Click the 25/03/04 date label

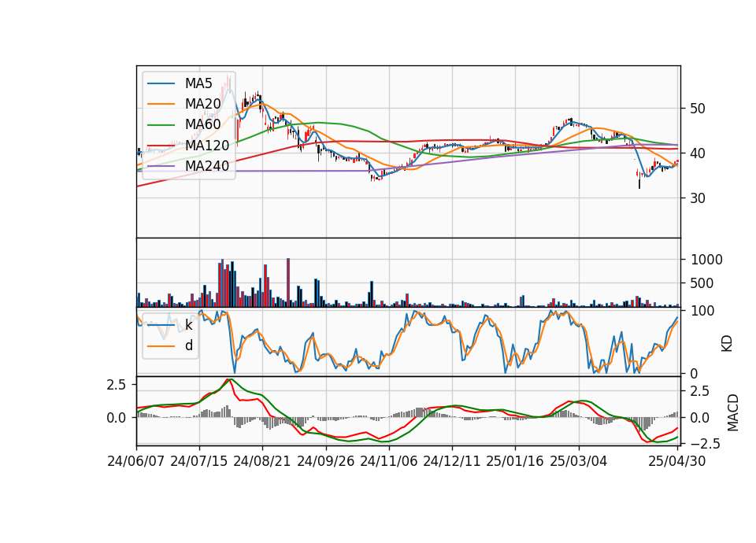click(x=579, y=461)
